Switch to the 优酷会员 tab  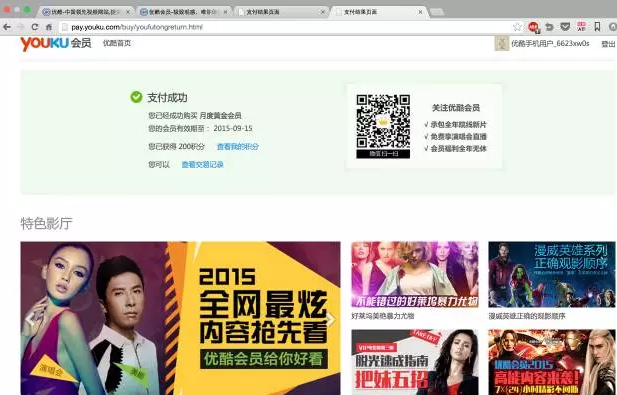tap(183, 12)
